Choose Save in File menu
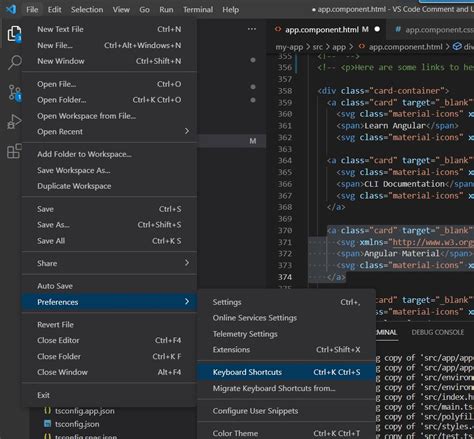 click(x=109, y=209)
